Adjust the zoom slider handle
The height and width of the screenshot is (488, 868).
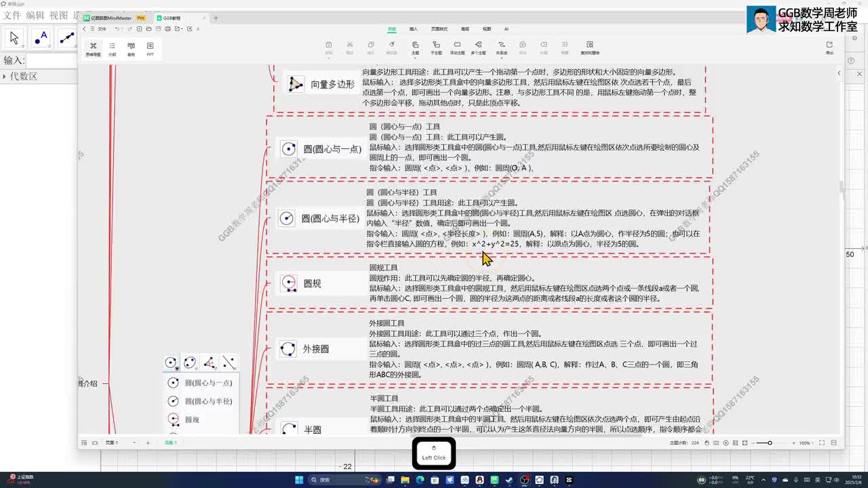tap(770, 443)
